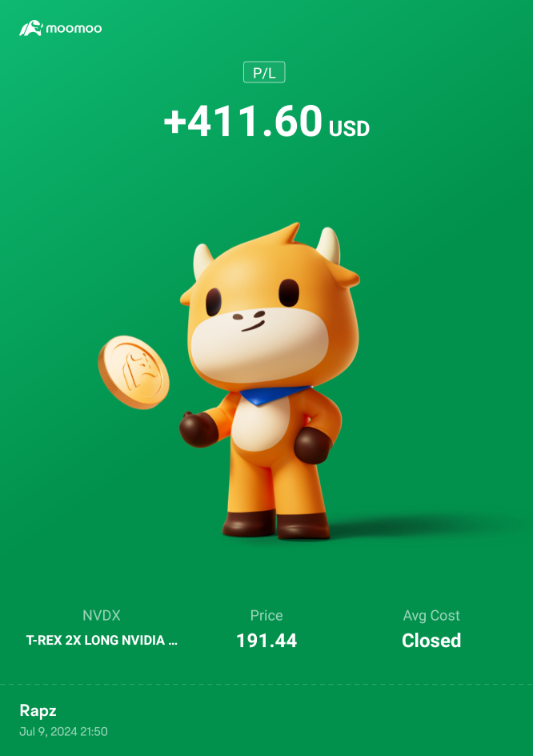533x756 pixels.
Task: Open the Rapz username profile
Action: click(38, 710)
